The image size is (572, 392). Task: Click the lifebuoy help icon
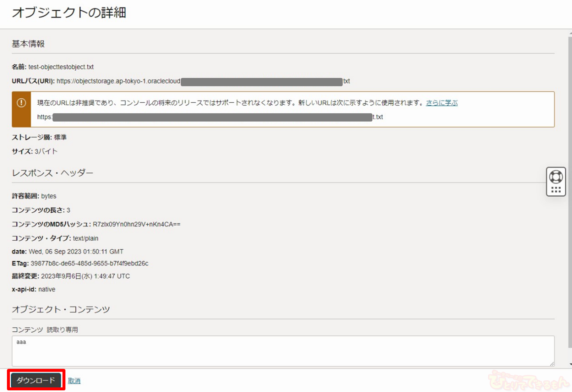pos(556,177)
